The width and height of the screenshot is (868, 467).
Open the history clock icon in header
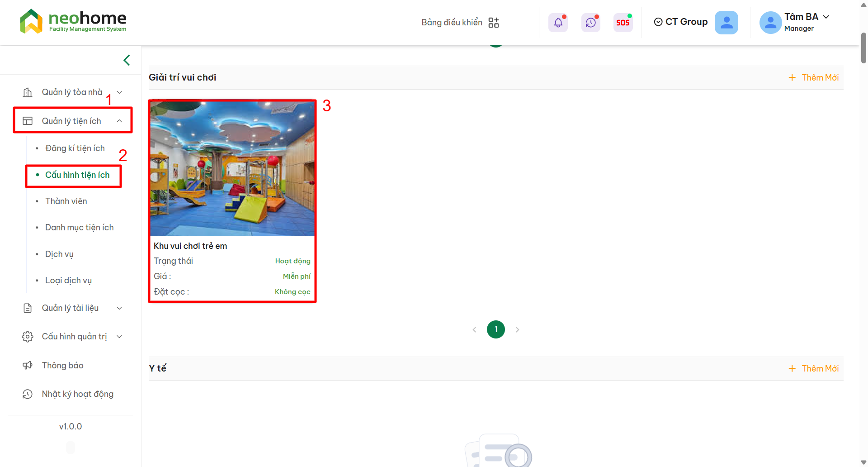[590, 23]
